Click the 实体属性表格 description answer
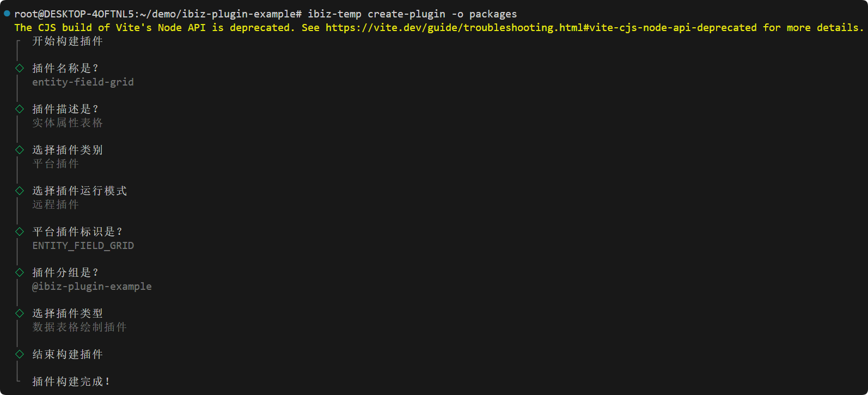The height and width of the screenshot is (395, 868). (x=68, y=123)
